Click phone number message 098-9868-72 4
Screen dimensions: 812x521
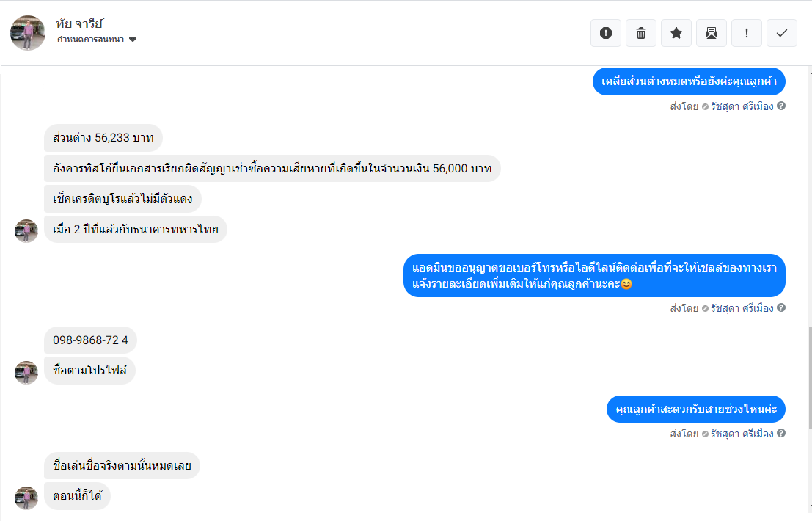[90, 340]
